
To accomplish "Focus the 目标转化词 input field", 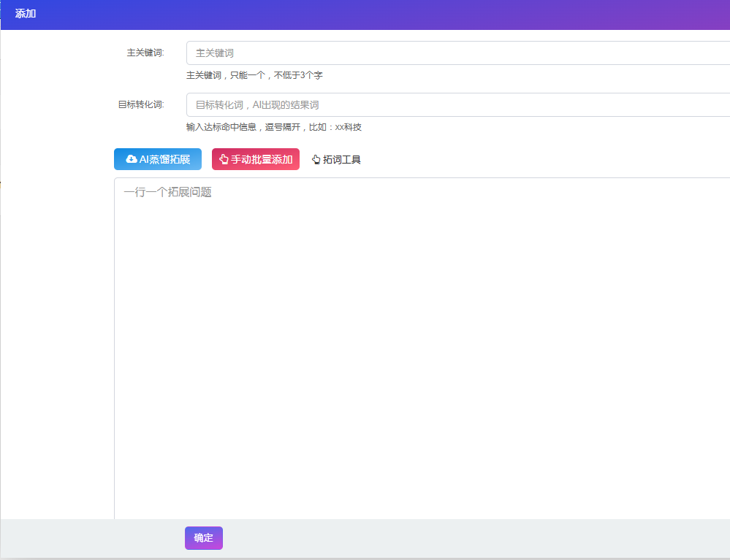I will (457, 105).
